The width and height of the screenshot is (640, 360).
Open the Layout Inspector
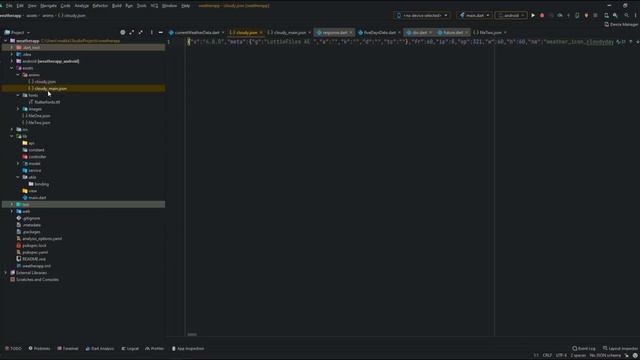click(x=620, y=349)
